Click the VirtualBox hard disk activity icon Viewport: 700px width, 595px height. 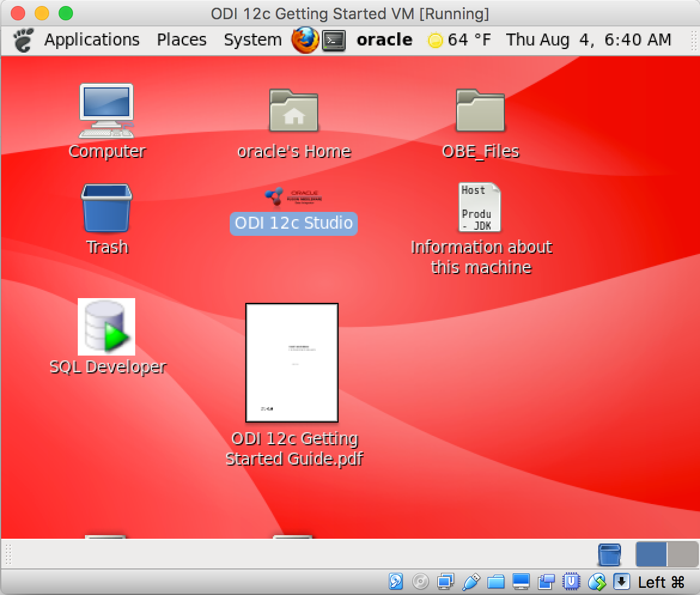pyautogui.click(x=395, y=582)
